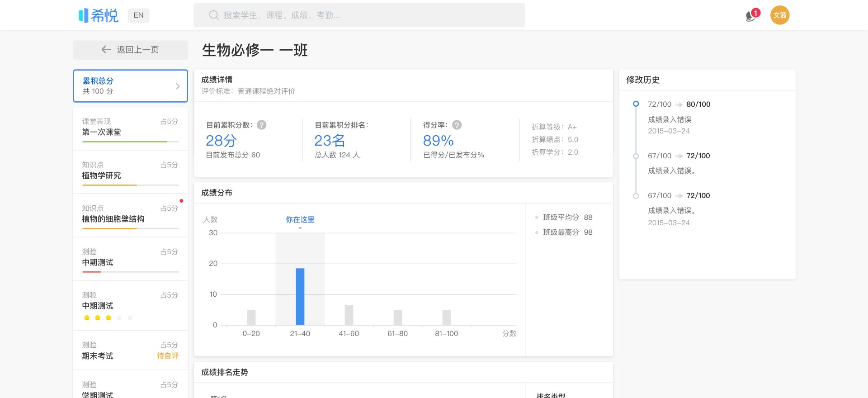Expand 累积总分 with the chevron arrow
The image size is (868, 398).
[x=178, y=86]
